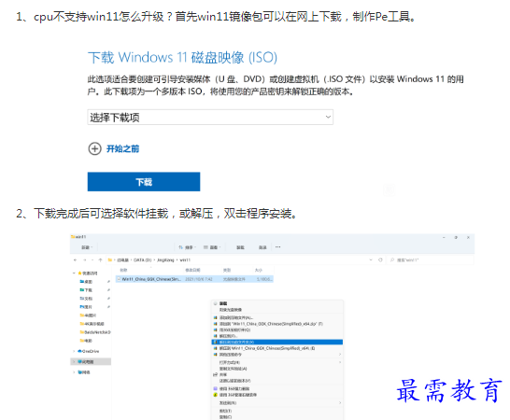This screenshot has width=510, height=420.
Task: Open the 打开方式(H) submenu
Action: coord(277,362)
